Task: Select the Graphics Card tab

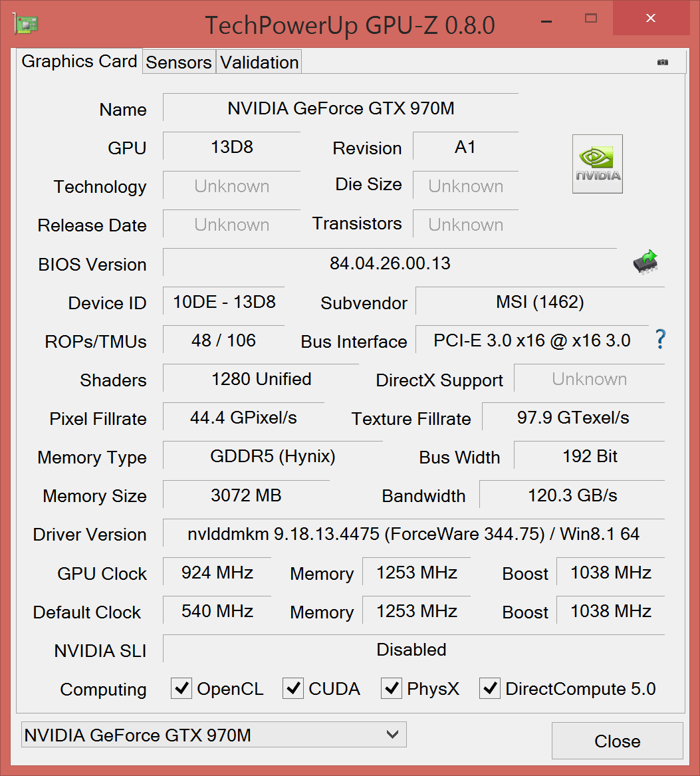Action: point(79,61)
